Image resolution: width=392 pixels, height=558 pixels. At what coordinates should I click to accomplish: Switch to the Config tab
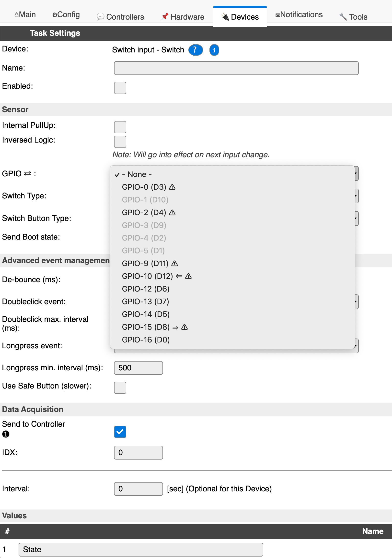66,15
